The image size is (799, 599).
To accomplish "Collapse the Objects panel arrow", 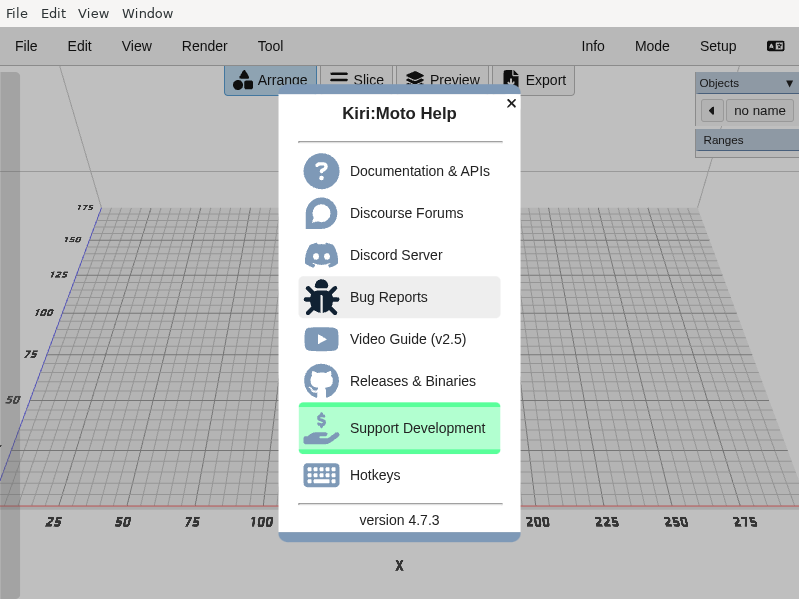I will [x=789, y=83].
